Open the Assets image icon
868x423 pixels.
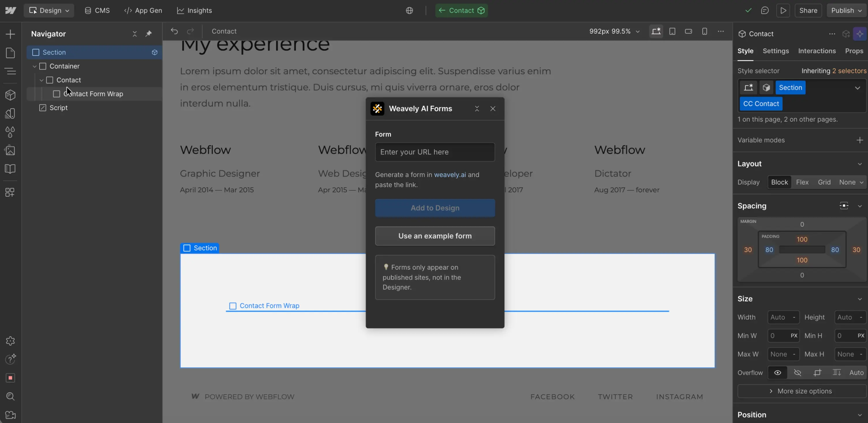(10, 150)
